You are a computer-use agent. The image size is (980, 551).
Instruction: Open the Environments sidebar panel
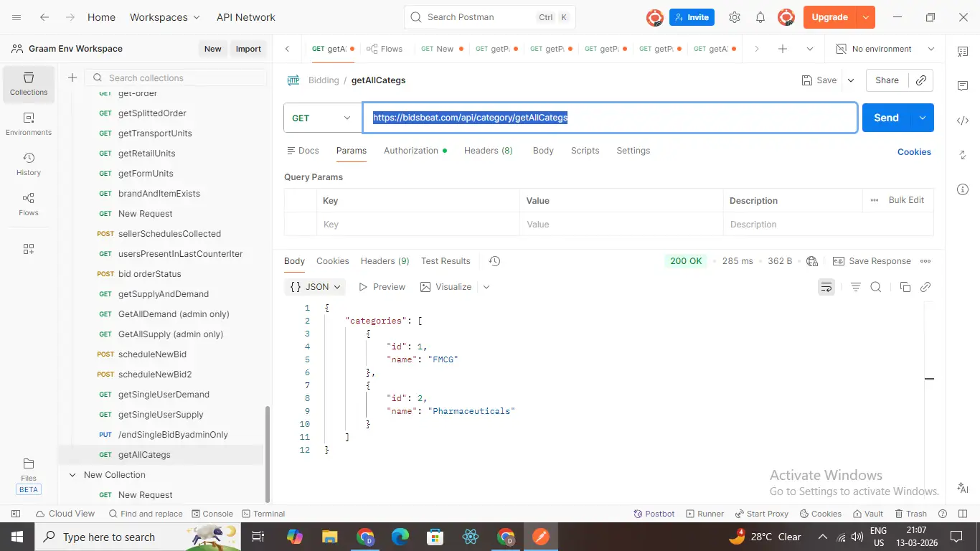pyautogui.click(x=29, y=123)
